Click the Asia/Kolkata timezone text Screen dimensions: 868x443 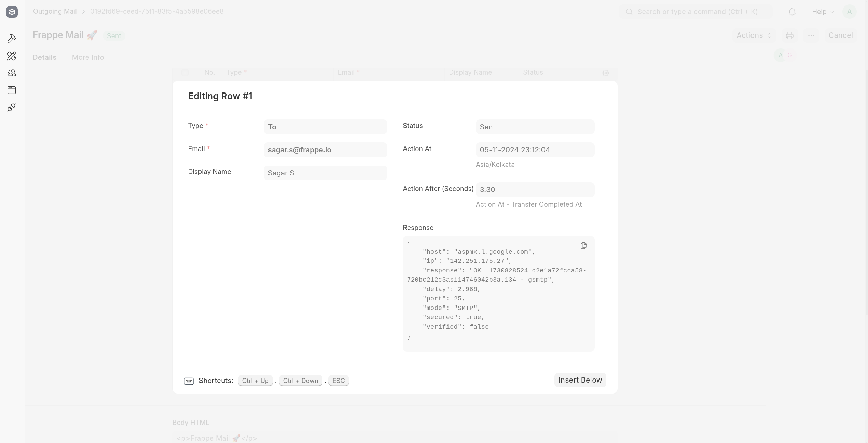click(495, 165)
